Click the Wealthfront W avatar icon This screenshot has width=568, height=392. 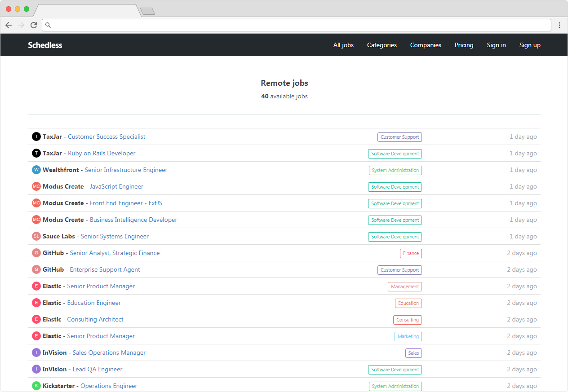click(36, 170)
